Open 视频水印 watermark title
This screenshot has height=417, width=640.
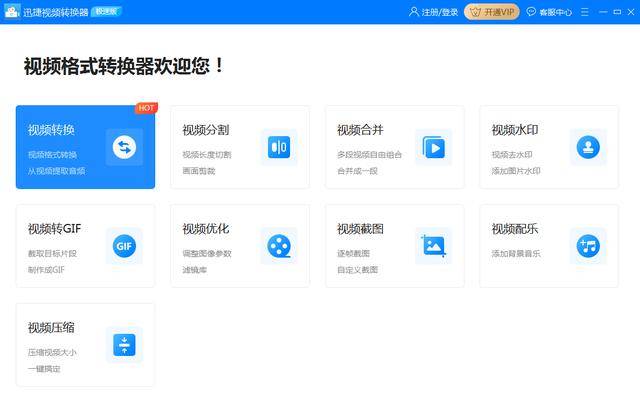pos(514,130)
